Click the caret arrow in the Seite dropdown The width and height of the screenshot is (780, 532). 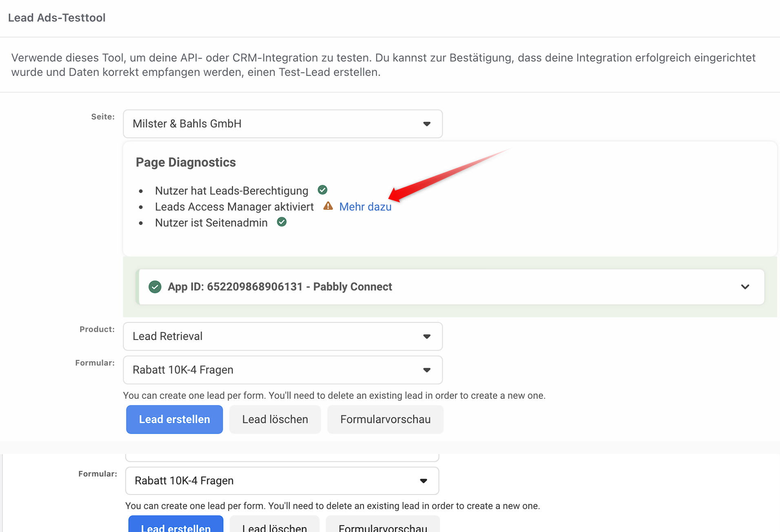(427, 124)
